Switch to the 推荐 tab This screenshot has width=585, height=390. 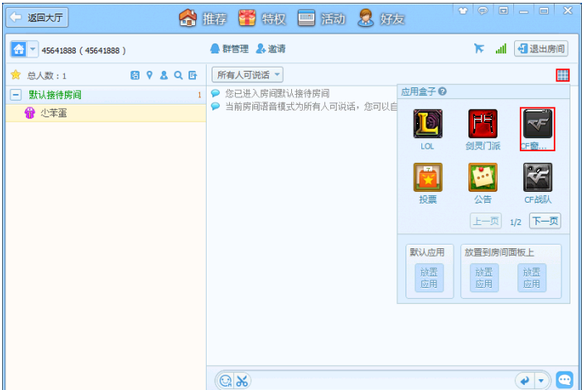(203, 18)
